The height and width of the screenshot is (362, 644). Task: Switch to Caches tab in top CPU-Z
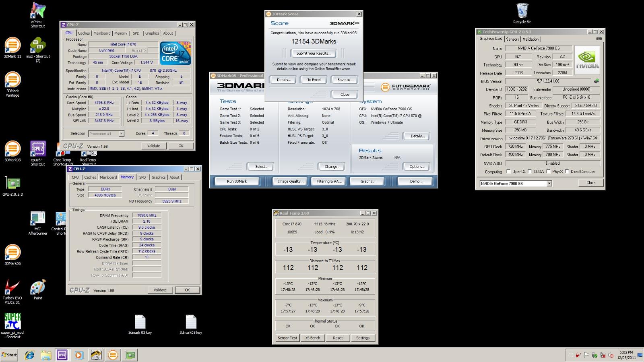84,33
